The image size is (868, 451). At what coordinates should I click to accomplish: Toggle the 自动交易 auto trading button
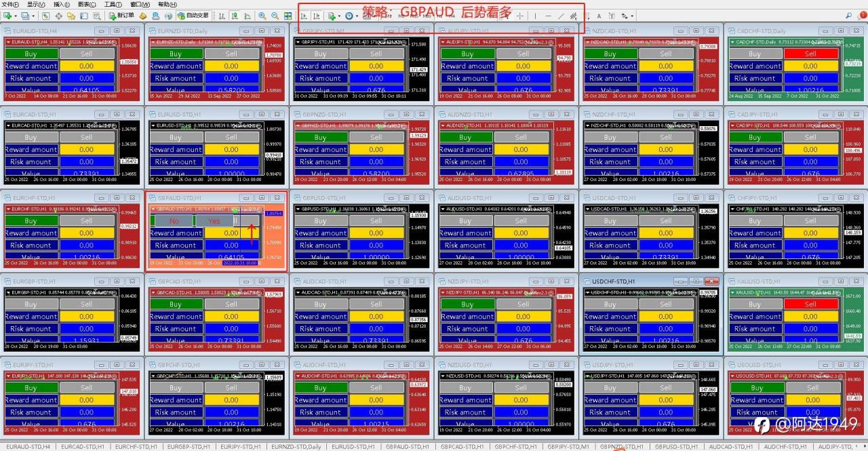coord(193,15)
